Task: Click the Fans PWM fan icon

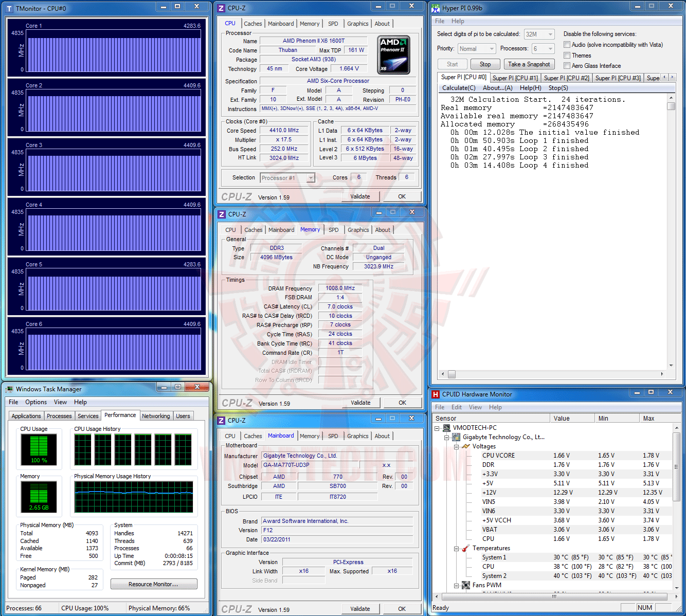Action: pos(466,585)
